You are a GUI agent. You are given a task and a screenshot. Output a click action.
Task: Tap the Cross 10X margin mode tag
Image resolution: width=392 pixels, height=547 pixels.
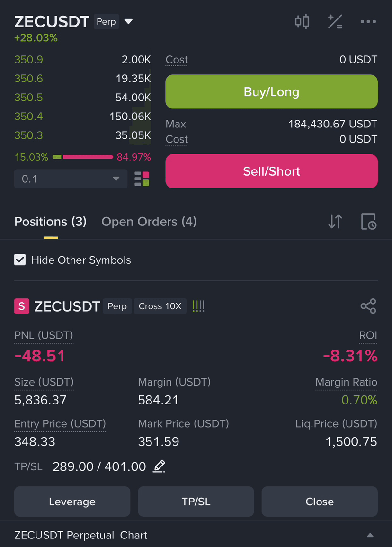pyautogui.click(x=160, y=306)
